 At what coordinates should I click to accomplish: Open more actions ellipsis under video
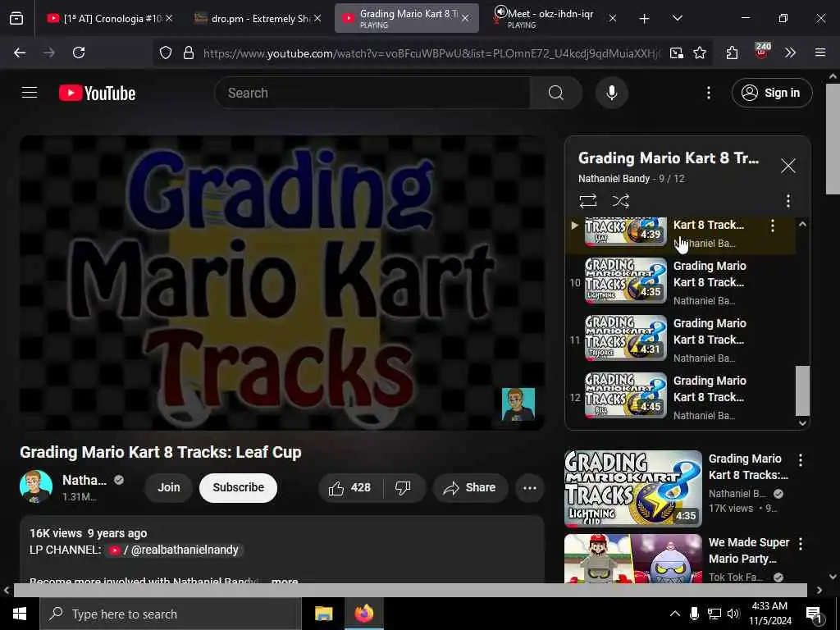click(x=529, y=487)
